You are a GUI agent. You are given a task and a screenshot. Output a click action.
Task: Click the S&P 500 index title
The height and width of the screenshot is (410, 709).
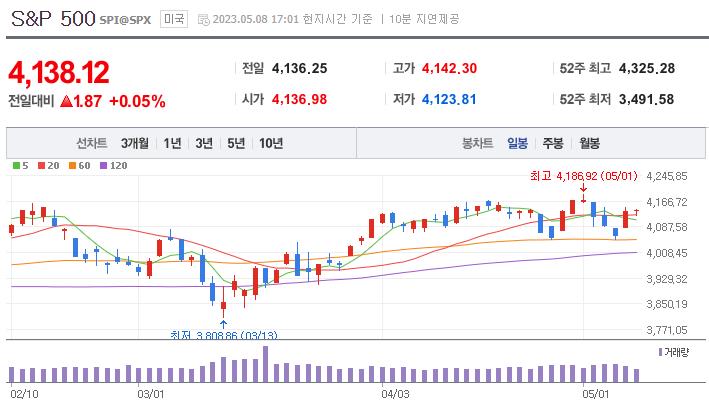tap(53, 19)
